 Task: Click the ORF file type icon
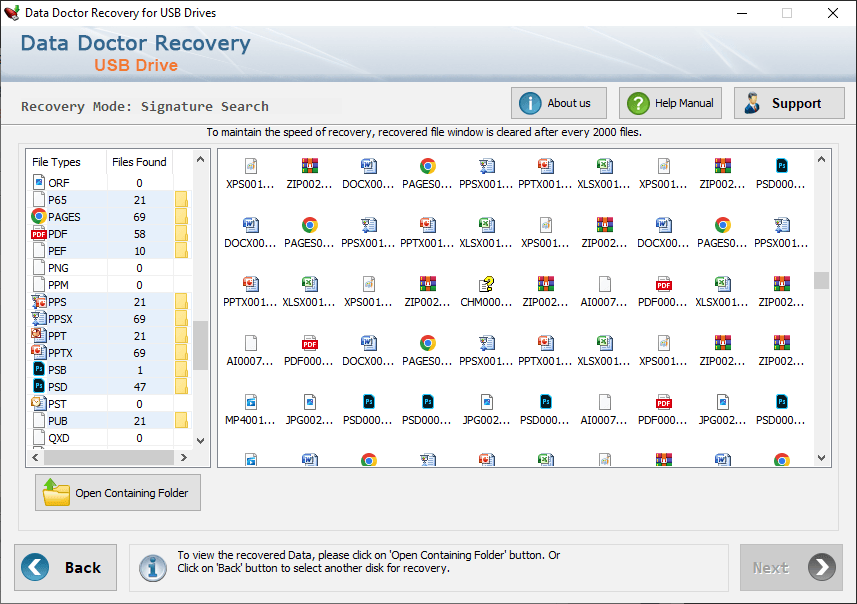(x=39, y=183)
